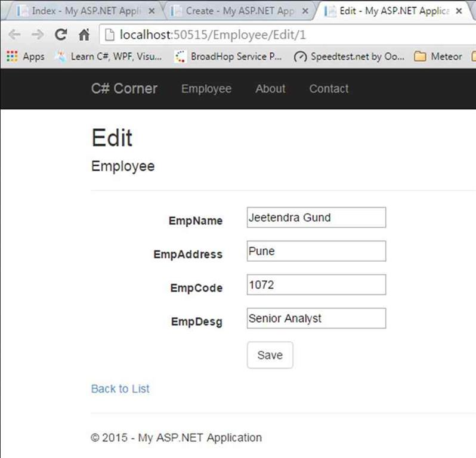This screenshot has width=476, height=458.
Task: Close the Index browser tab
Action: click(151, 11)
